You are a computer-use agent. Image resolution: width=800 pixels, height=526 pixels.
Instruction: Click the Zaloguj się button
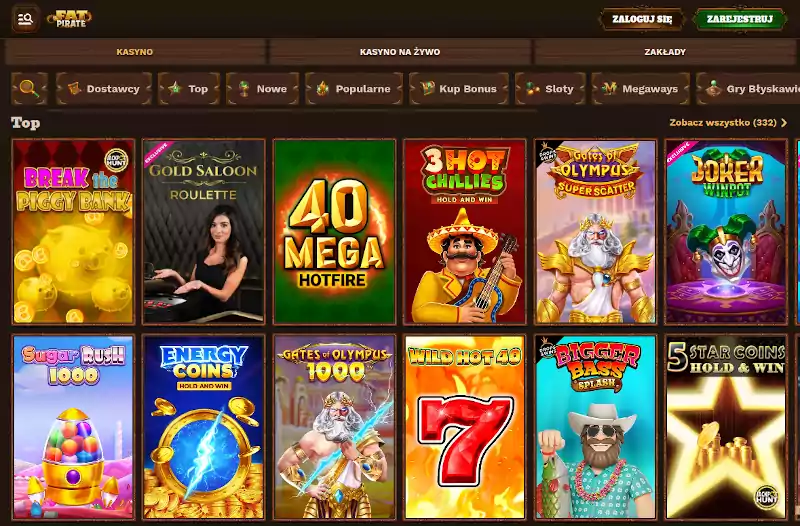(x=642, y=19)
